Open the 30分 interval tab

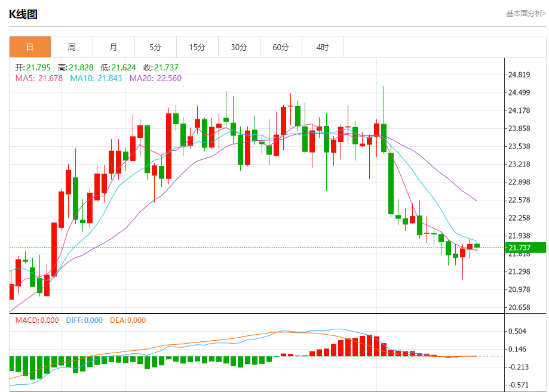[x=239, y=47]
